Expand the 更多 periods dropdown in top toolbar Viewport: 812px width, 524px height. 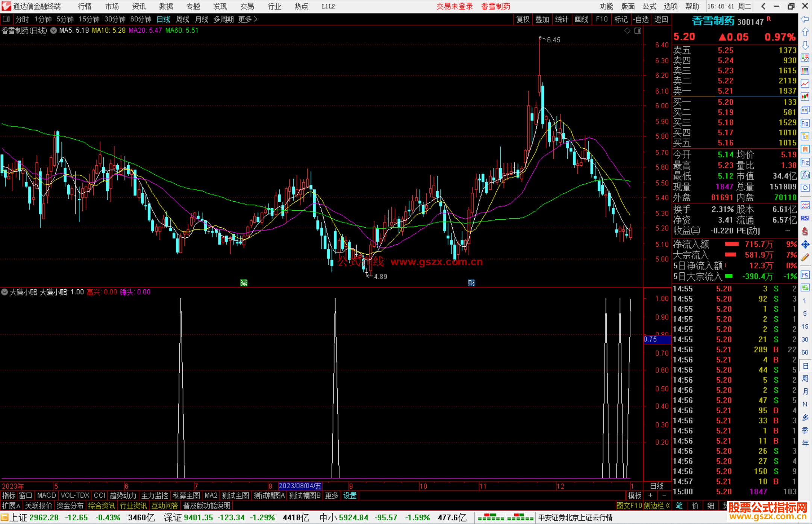click(247, 19)
